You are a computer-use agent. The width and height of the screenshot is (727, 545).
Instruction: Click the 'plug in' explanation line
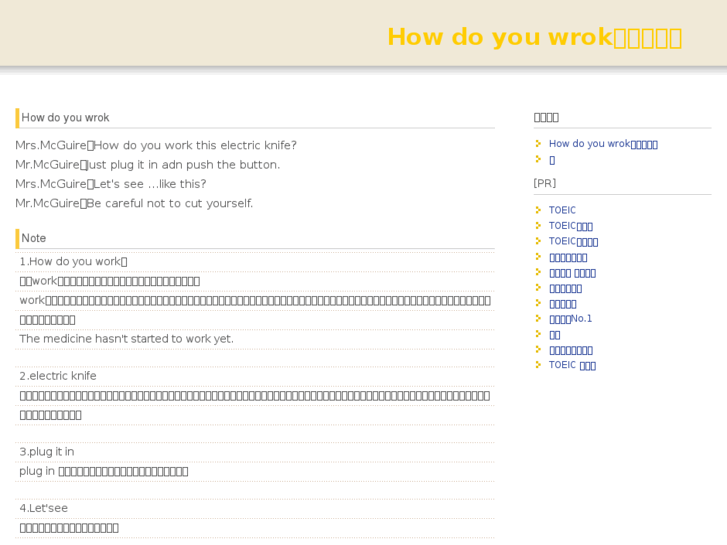[x=104, y=472]
